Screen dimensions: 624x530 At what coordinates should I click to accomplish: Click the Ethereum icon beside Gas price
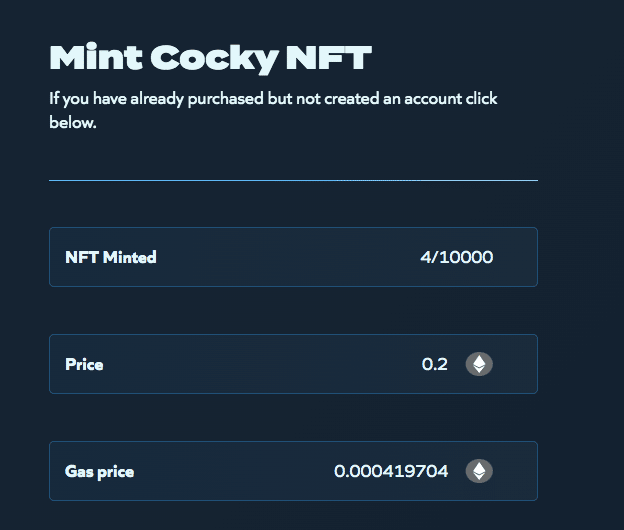click(x=479, y=471)
